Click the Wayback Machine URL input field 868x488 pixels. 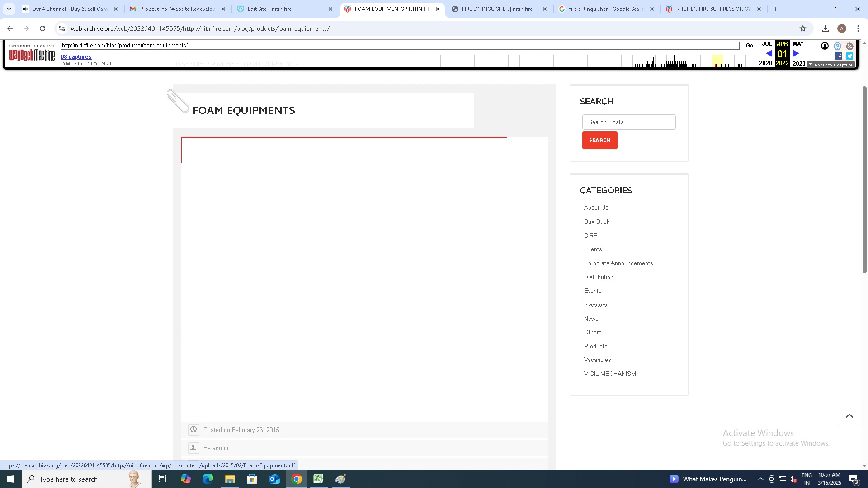click(x=400, y=46)
